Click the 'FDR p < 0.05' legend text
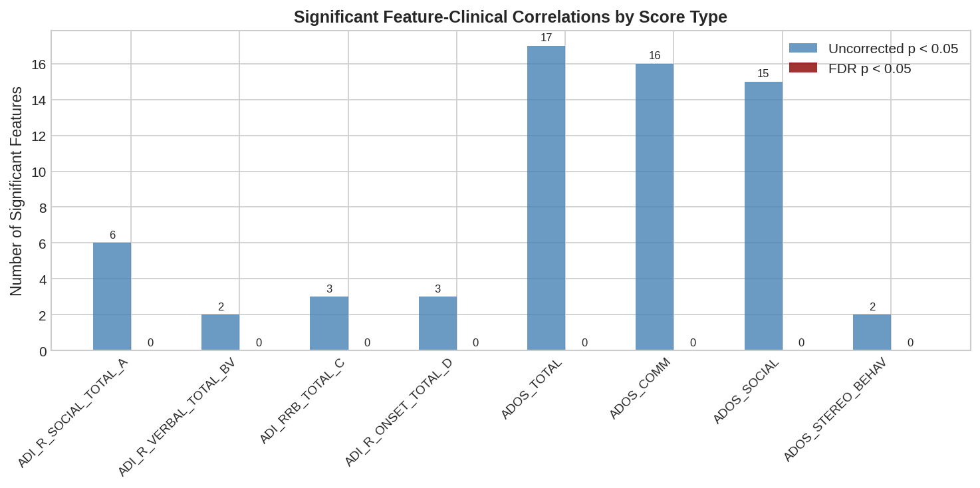Viewport: 980px width, 488px height. 870,68
